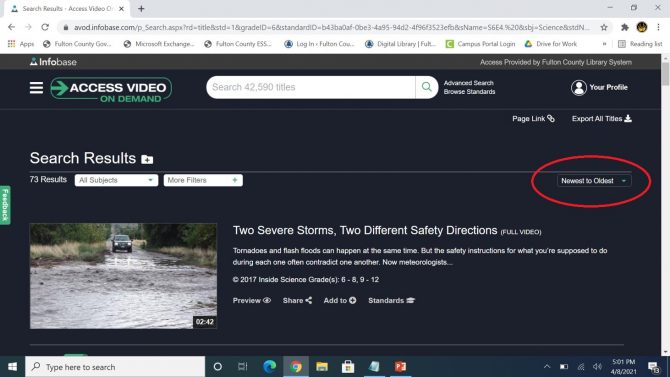Open Browse Standards link
This screenshot has height=377, width=670.
click(x=469, y=92)
